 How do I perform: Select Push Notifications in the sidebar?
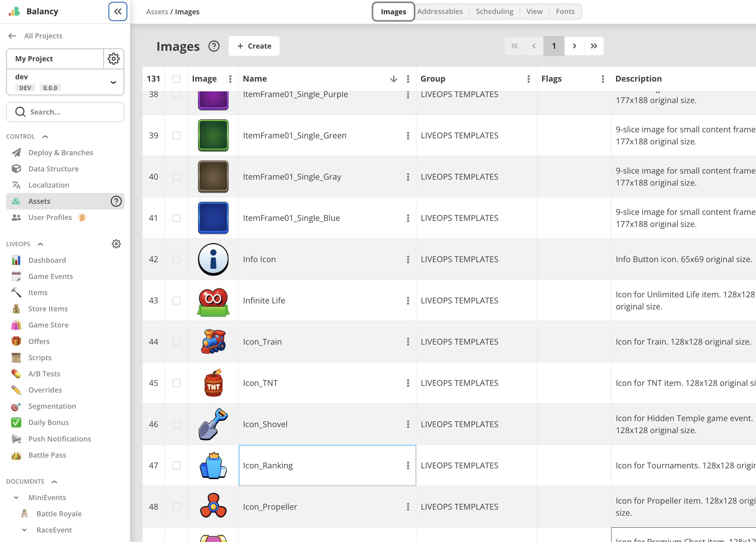59,439
